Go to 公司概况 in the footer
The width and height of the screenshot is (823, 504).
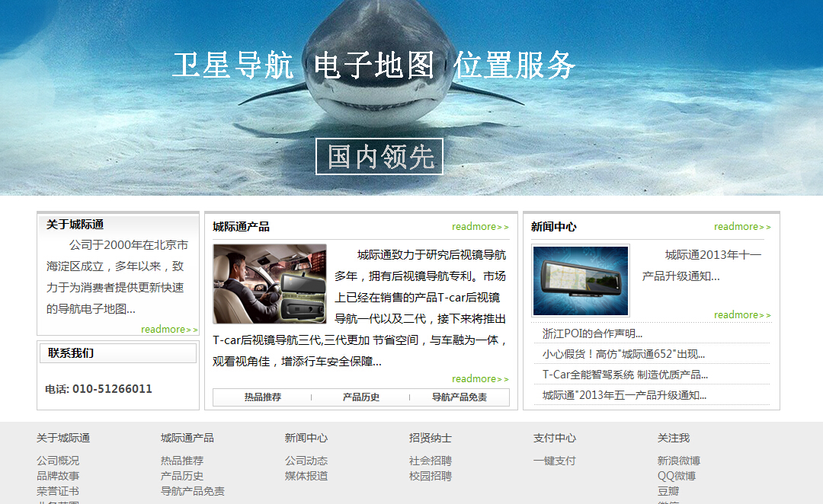(x=58, y=461)
